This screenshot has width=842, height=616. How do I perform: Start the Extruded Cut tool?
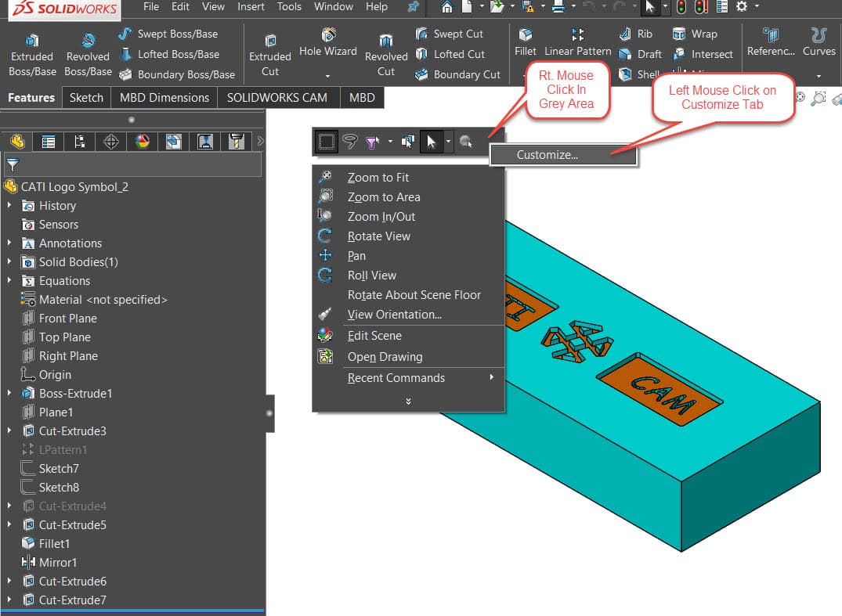pos(270,56)
